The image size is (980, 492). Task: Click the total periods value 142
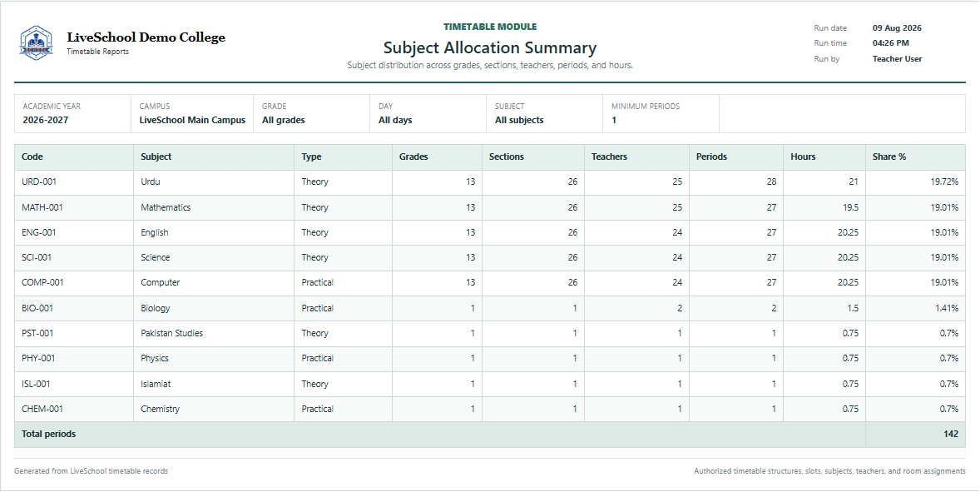951,434
